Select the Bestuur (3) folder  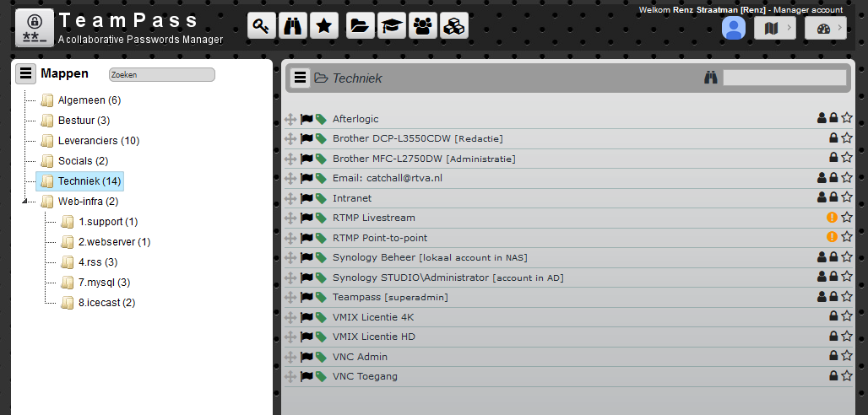pyautogui.click(x=84, y=120)
